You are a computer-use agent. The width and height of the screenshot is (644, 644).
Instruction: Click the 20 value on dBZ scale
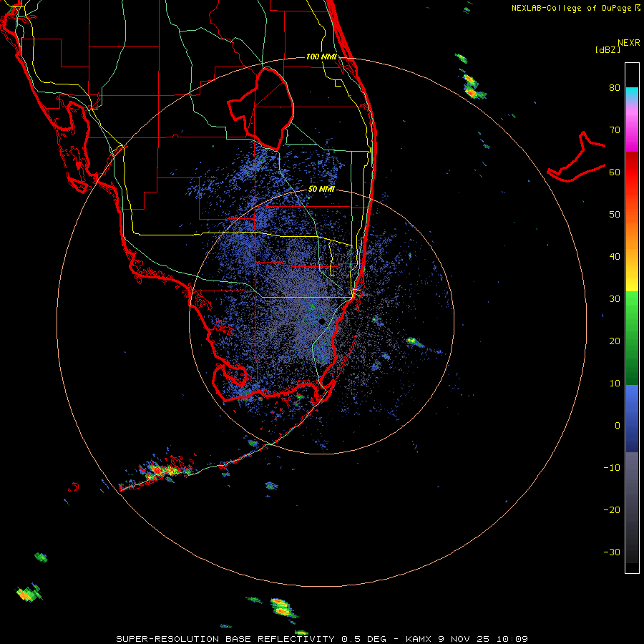point(615,341)
